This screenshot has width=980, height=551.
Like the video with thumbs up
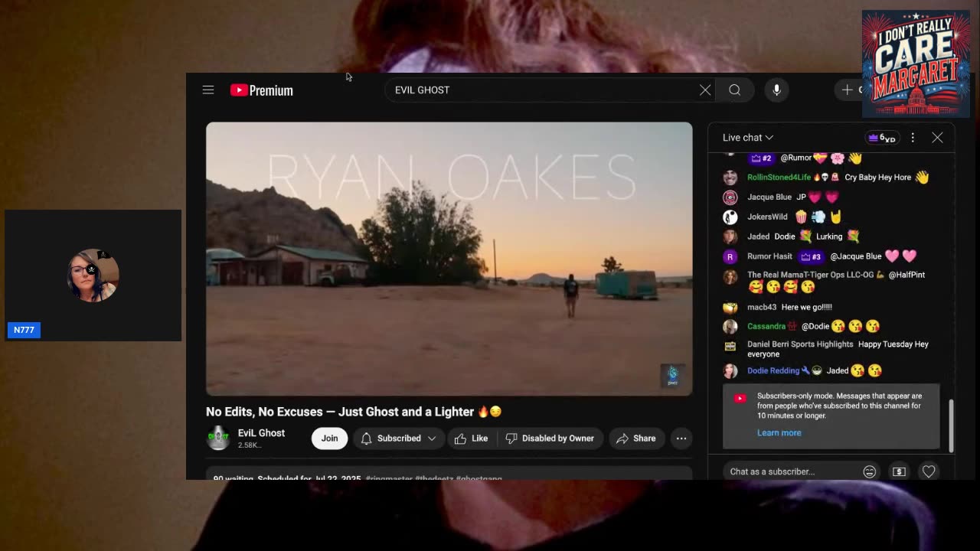470,439
